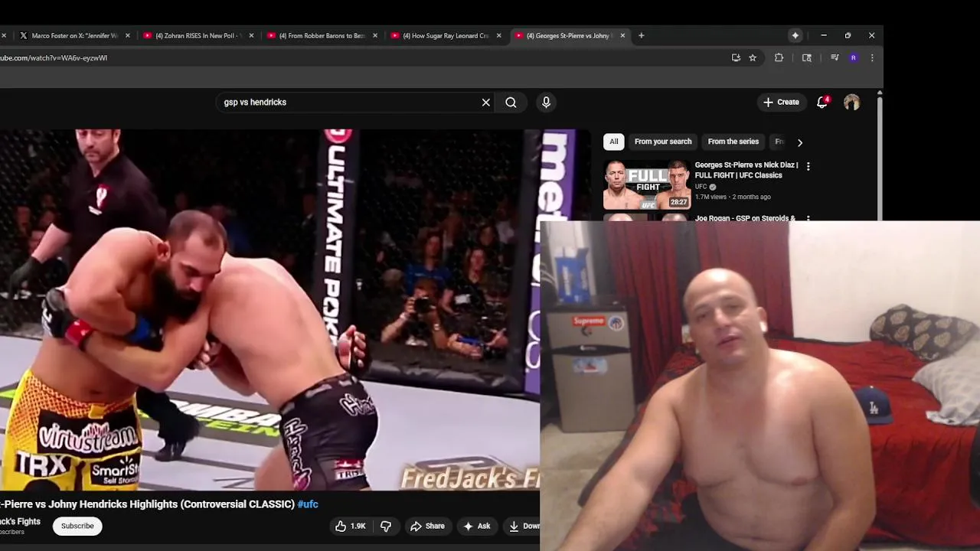Open the options menu for the Joe Rogan video

tap(808, 218)
